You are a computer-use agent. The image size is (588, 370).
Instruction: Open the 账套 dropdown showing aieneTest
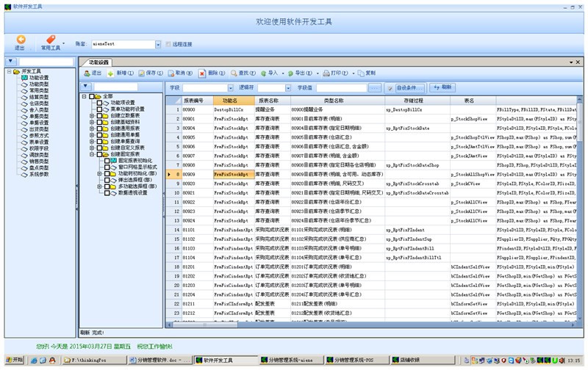click(157, 44)
